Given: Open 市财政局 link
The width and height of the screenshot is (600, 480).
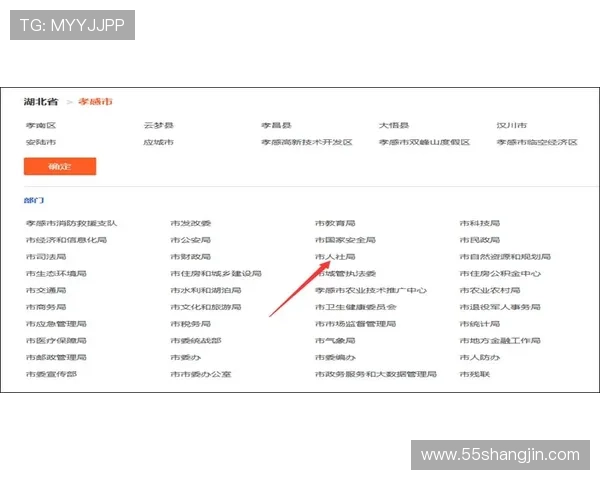Looking at the screenshot, I should point(191,256).
